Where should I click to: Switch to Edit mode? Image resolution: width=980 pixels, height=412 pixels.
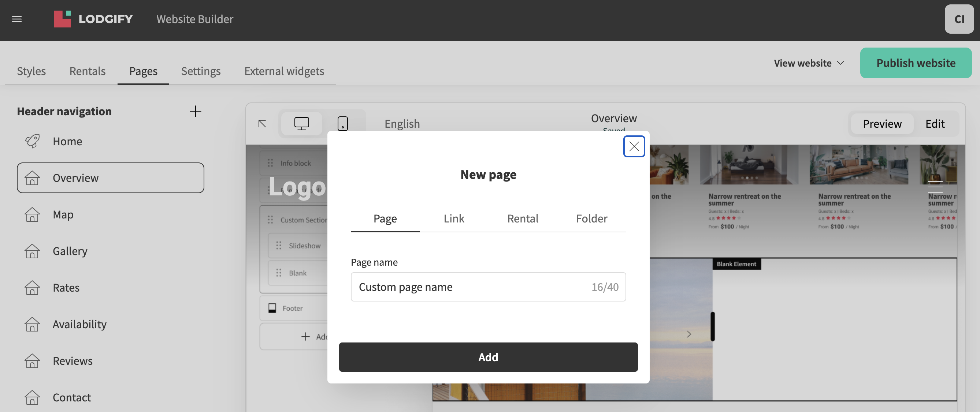pos(935,124)
